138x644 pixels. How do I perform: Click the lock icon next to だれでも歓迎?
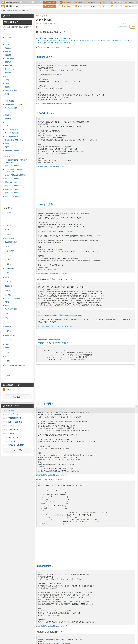pyautogui.click(x=119, y=27)
